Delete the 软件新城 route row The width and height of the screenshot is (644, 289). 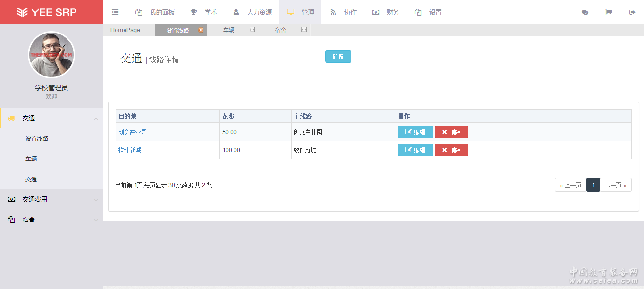pos(451,150)
